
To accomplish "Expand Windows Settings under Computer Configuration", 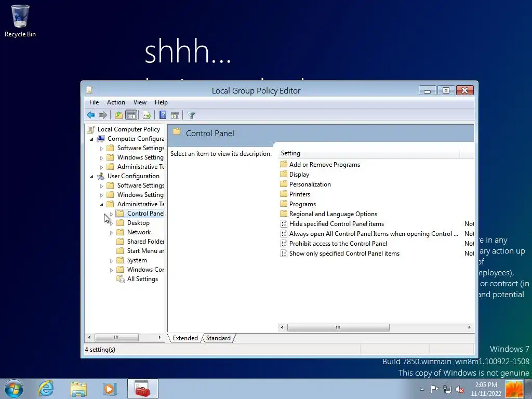I will [101, 158].
